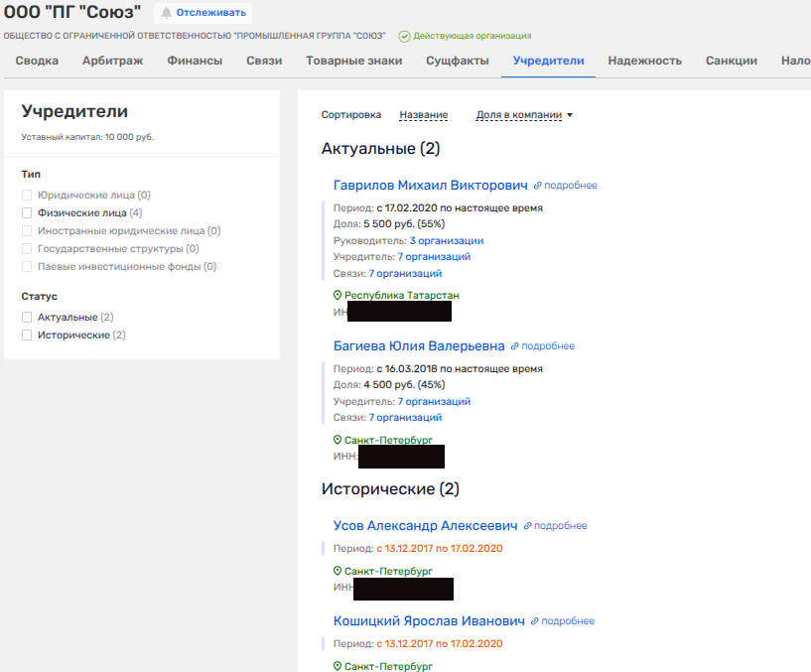Enable the Физические лица checkbox
Screen dimensions: 811x672
[x=28, y=213]
